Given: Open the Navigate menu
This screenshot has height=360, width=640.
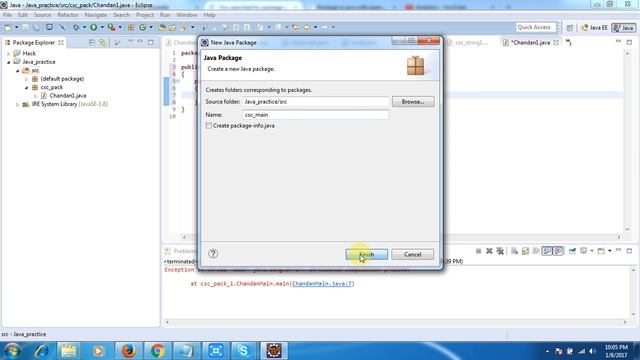Looking at the screenshot, I should click(x=96, y=15).
